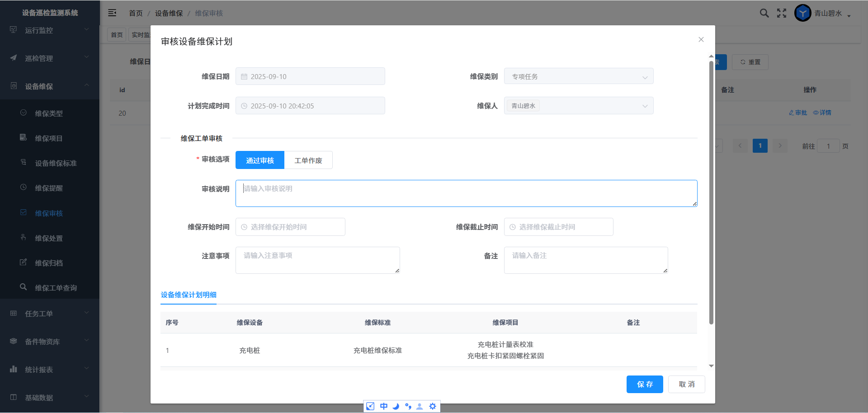Click settings gear in IME toolbar

(433, 406)
